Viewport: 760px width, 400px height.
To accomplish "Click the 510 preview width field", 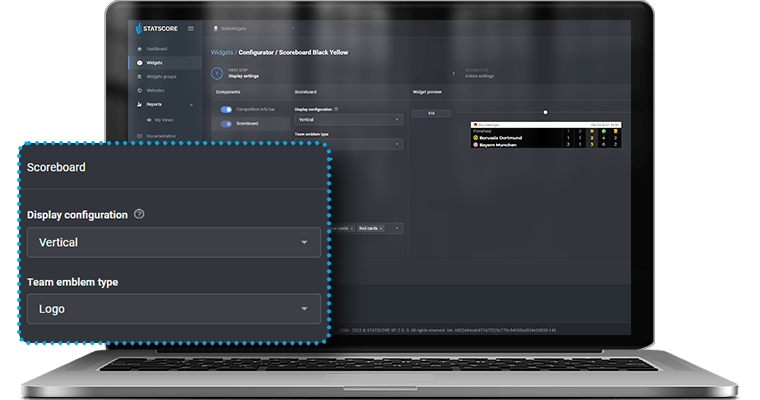I will pyautogui.click(x=431, y=113).
